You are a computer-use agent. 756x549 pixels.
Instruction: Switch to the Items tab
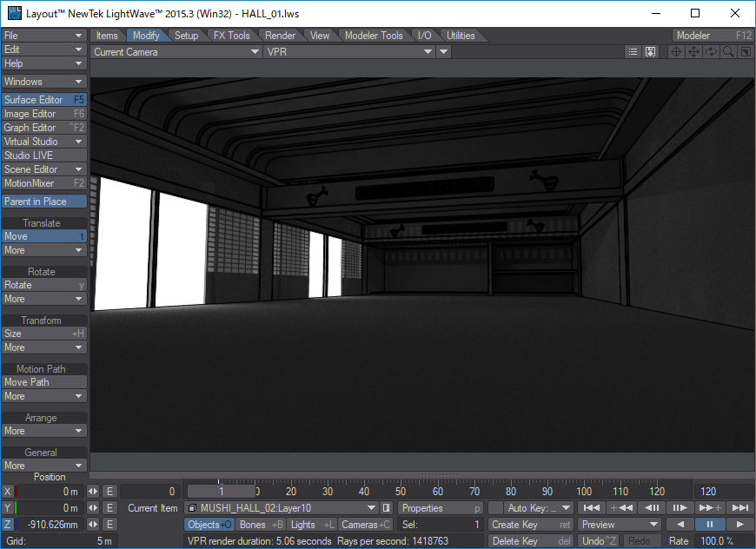[x=107, y=36]
